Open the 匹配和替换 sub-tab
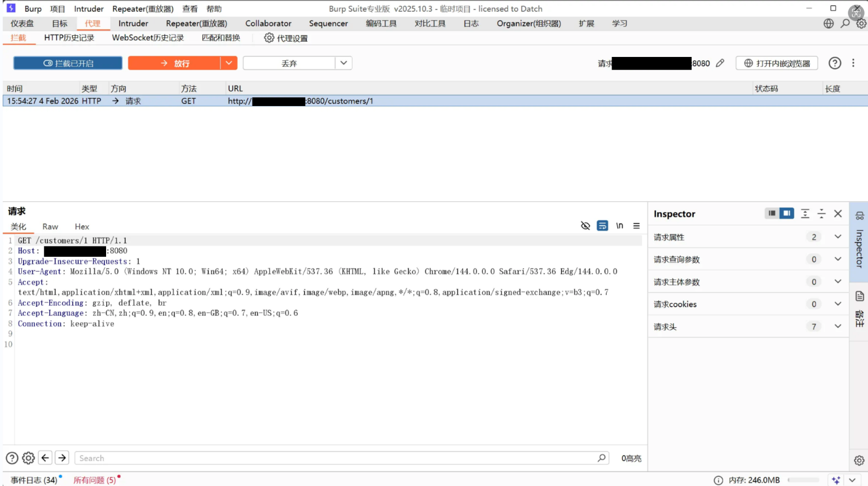Screen dimensions: 868x486 point(221,38)
